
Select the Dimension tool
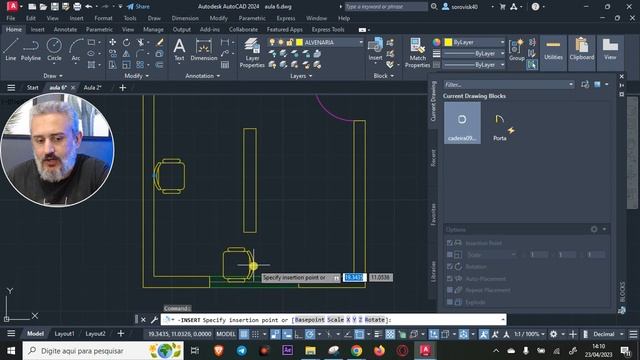pos(204,49)
